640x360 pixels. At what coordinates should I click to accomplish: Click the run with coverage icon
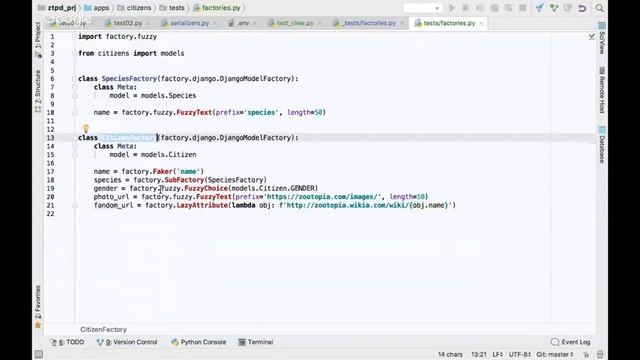tap(480, 8)
